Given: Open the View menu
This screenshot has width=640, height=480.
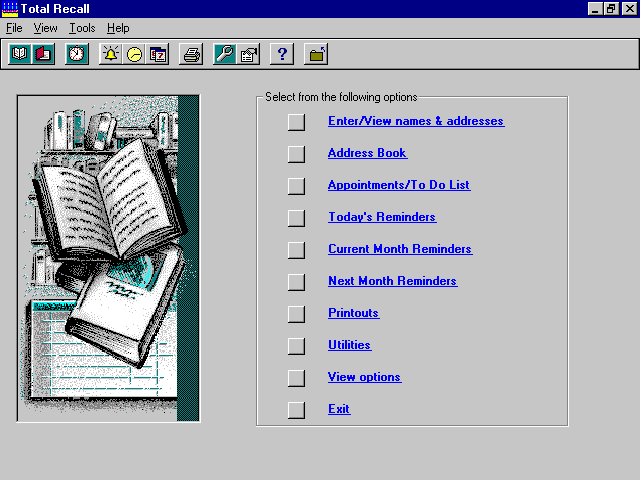Looking at the screenshot, I should point(46,28).
